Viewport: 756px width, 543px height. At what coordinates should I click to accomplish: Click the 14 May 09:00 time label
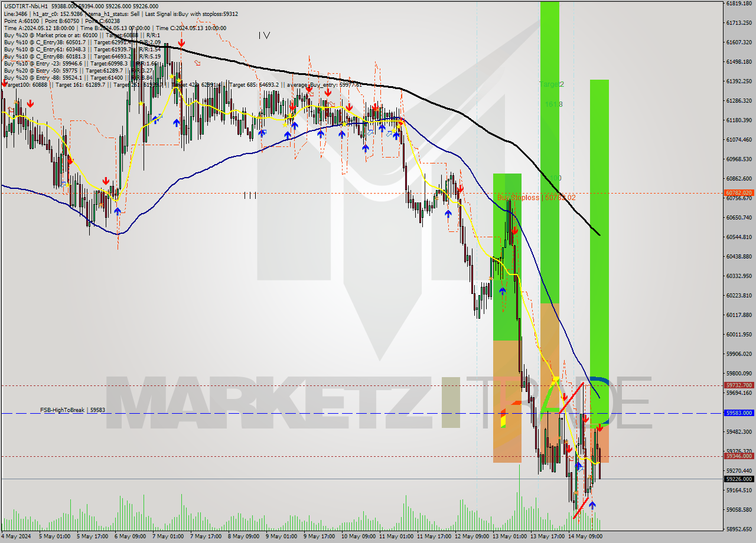585,537
